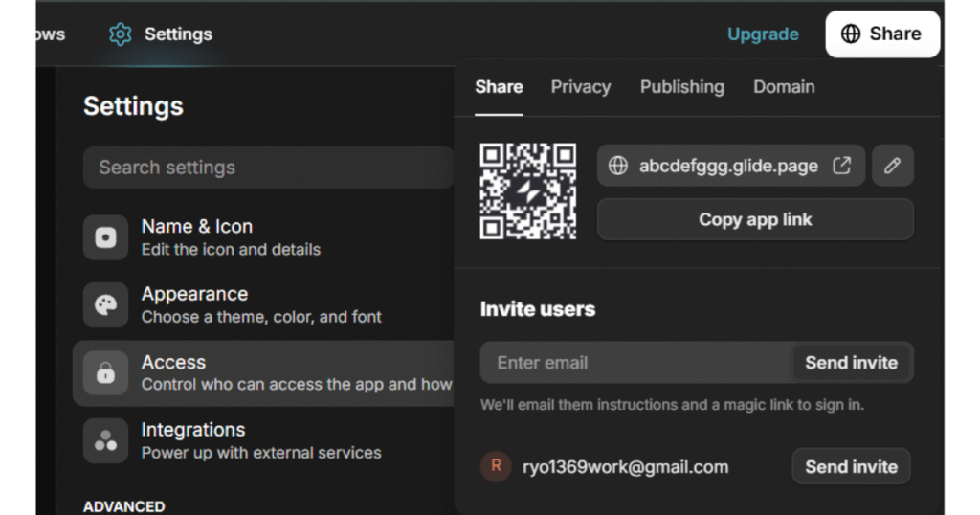
Task: Click the globe icon before abcdefggg.glide.page
Action: [x=618, y=166]
